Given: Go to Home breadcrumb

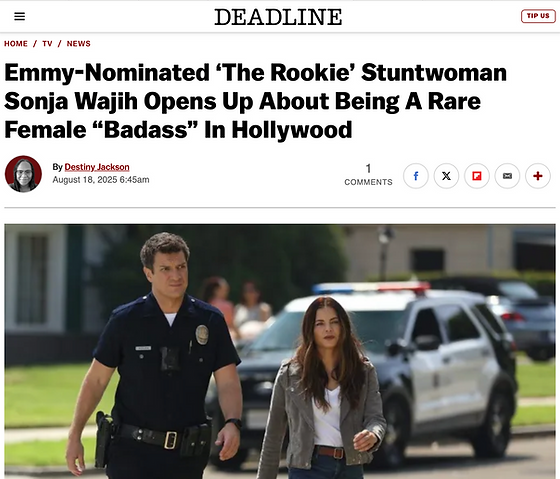Looking at the screenshot, I should pos(16,44).
